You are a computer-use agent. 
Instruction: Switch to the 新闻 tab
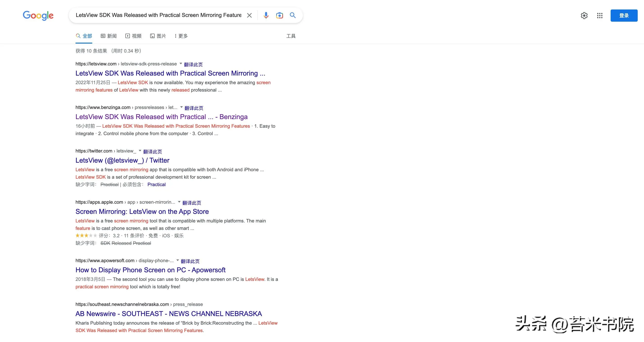coord(109,36)
